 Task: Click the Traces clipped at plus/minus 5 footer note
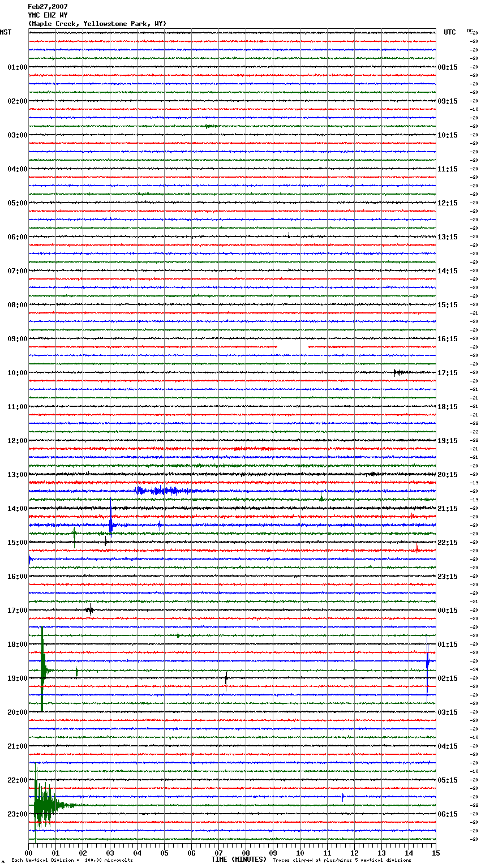[x=342, y=861]
